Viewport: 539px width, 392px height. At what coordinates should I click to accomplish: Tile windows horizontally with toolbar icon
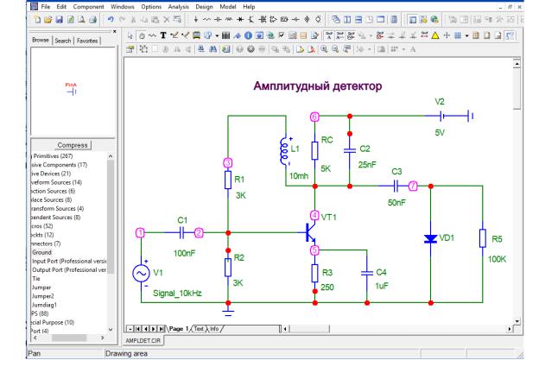click(358, 20)
